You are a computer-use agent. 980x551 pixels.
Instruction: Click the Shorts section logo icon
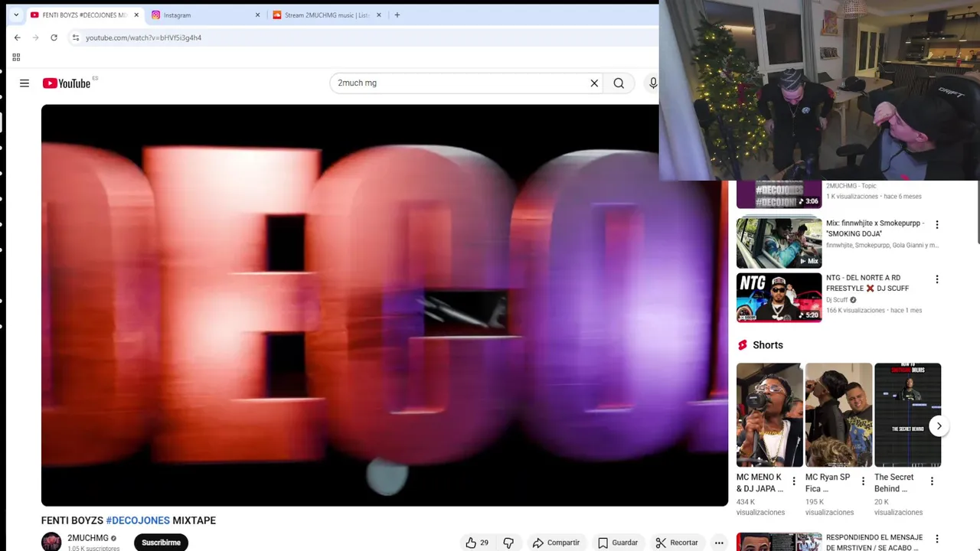coord(742,345)
